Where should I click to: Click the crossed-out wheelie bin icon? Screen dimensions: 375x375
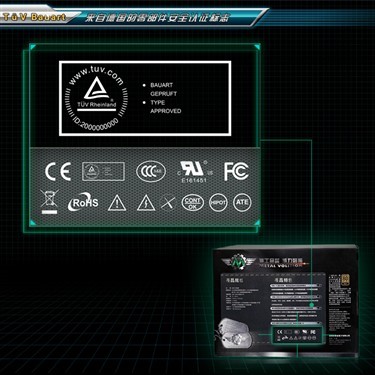49,202
